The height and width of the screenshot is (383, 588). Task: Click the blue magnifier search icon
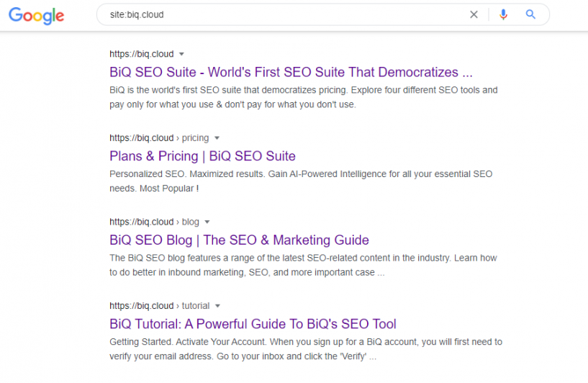530,14
